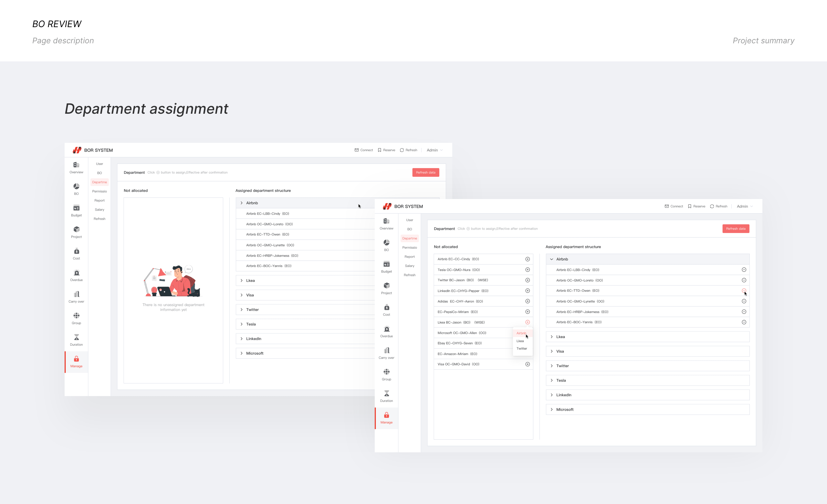Remove Airbnb EC-BOC-Yannis with minus icon
The height and width of the screenshot is (504, 827).
click(744, 322)
